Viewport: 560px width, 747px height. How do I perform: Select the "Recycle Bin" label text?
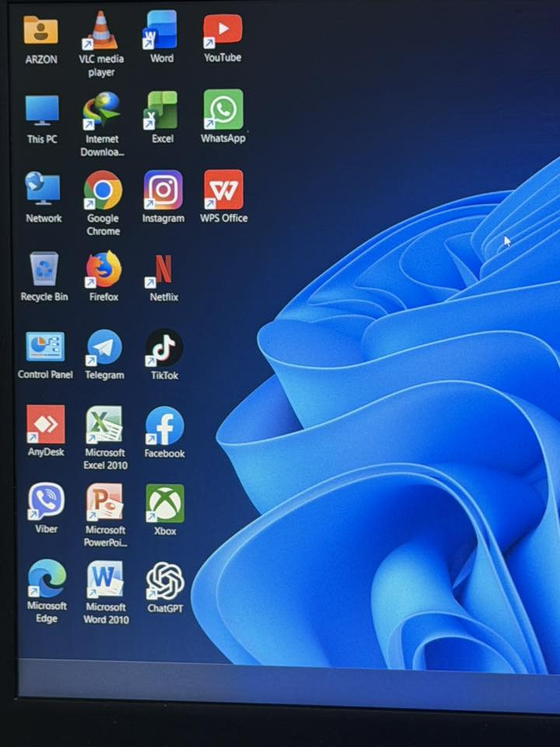44,296
